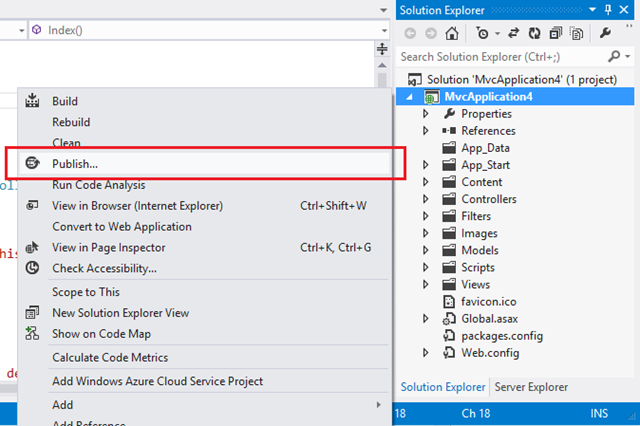Click the Search Solution Explorer field
640x426 pixels.
pyautogui.click(x=502, y=56)
